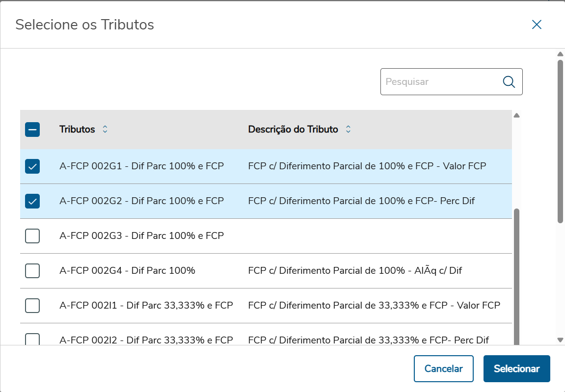
Task: Focus the Pesquisar search field
Action: pos(439,82)
